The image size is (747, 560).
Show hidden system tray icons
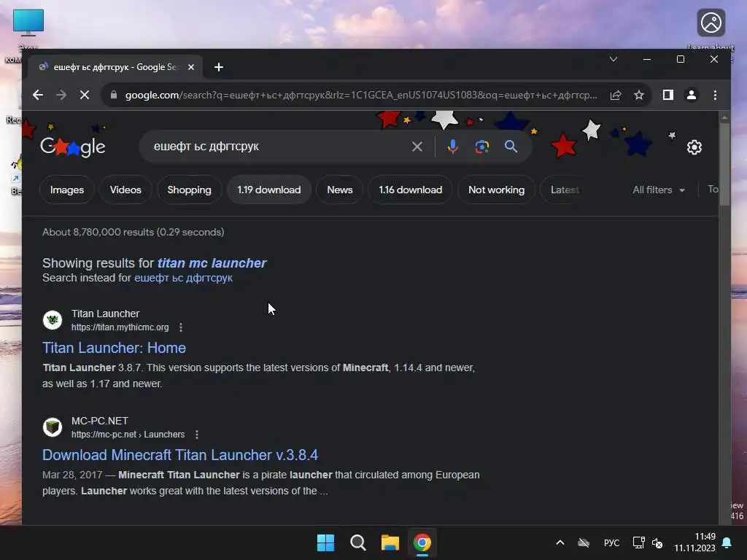pyautogui.click(x=560, y=542)
